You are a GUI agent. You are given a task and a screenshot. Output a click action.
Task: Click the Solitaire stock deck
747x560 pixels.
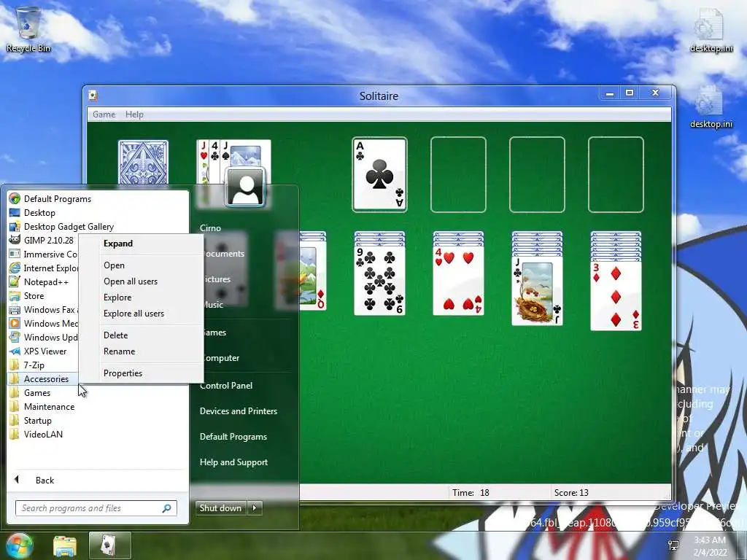pyautogui.click(x=144, y=163)
